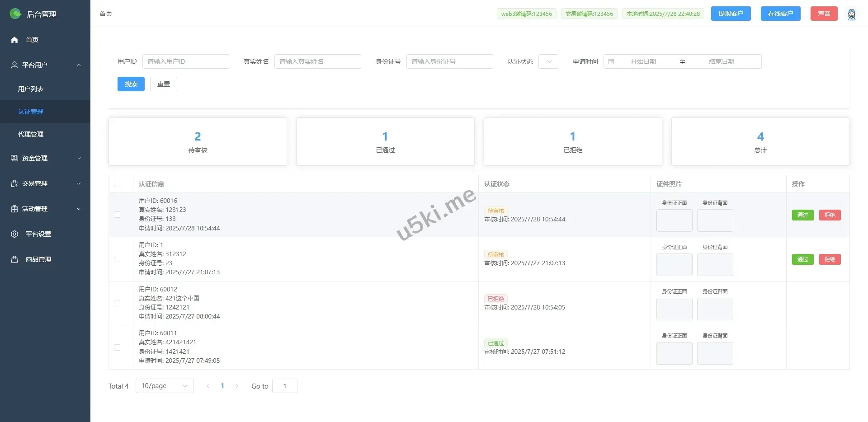Open the 10/page page size dropdown
868x422 pixels.
[x=164, y=386]
